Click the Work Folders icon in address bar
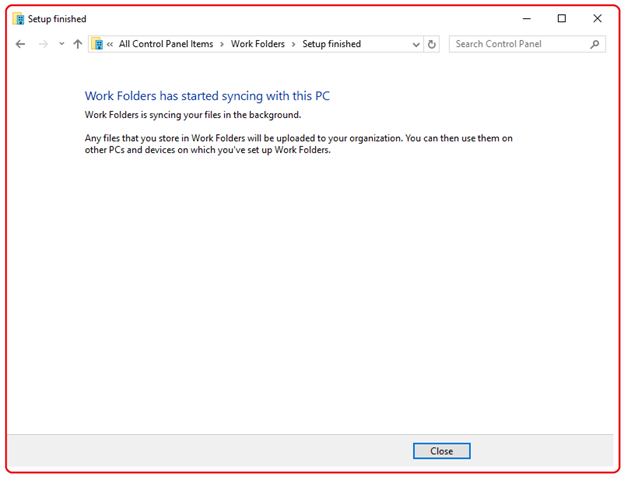624x477 pixels. pos(97,44)
